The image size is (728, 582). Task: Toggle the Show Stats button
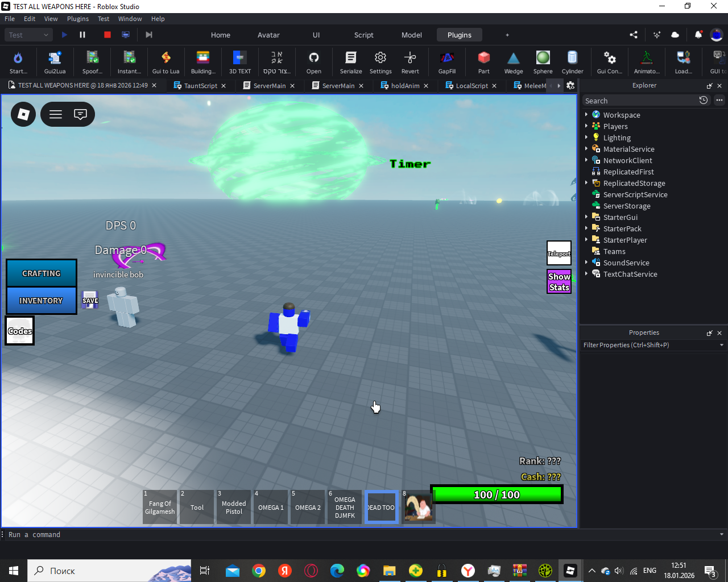[x=559, y=282]
